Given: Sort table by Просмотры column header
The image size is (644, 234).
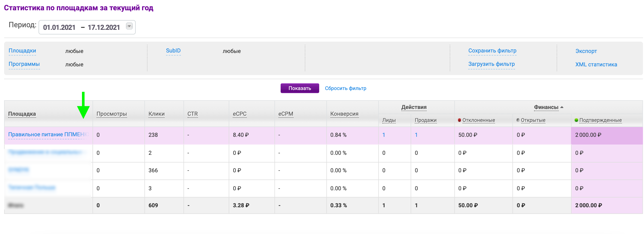Looking at the screenshot, I should coord(112,114).
